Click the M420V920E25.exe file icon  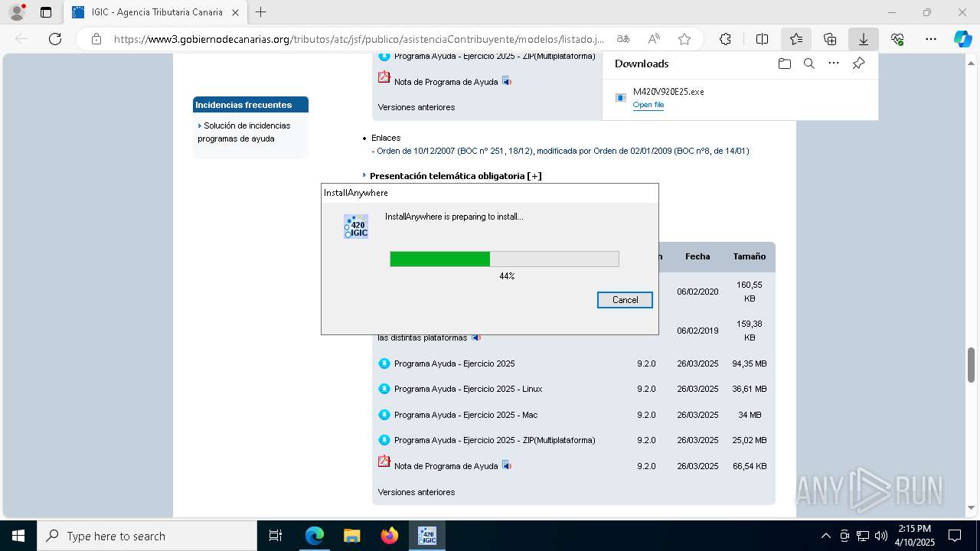tap(621, 97)
